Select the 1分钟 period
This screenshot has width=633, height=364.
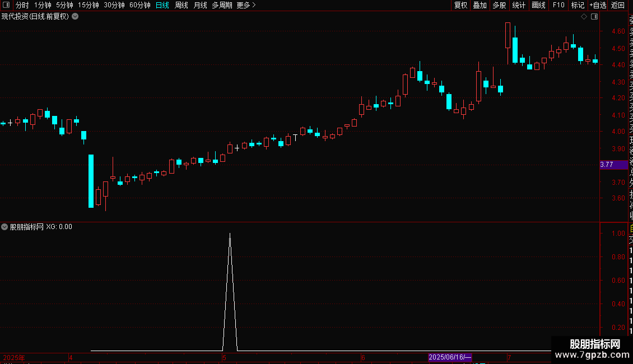coord(43,5)
